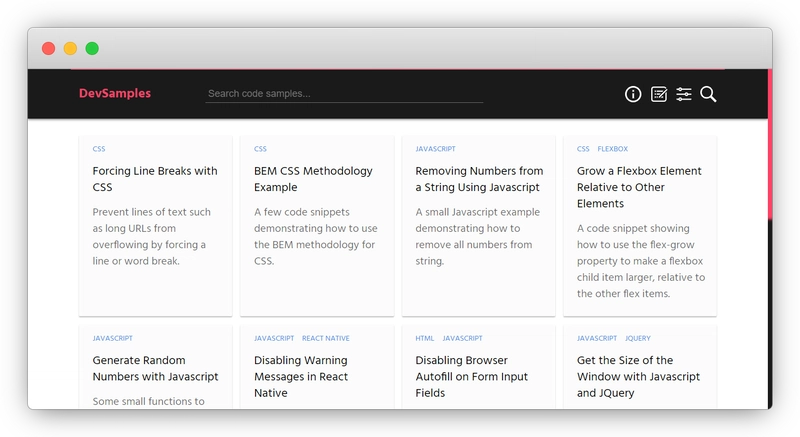The image size is (800, 437).
Task: Click 'Prevent lines of text such as long URLs' description
Action: [x=152, y=237]
